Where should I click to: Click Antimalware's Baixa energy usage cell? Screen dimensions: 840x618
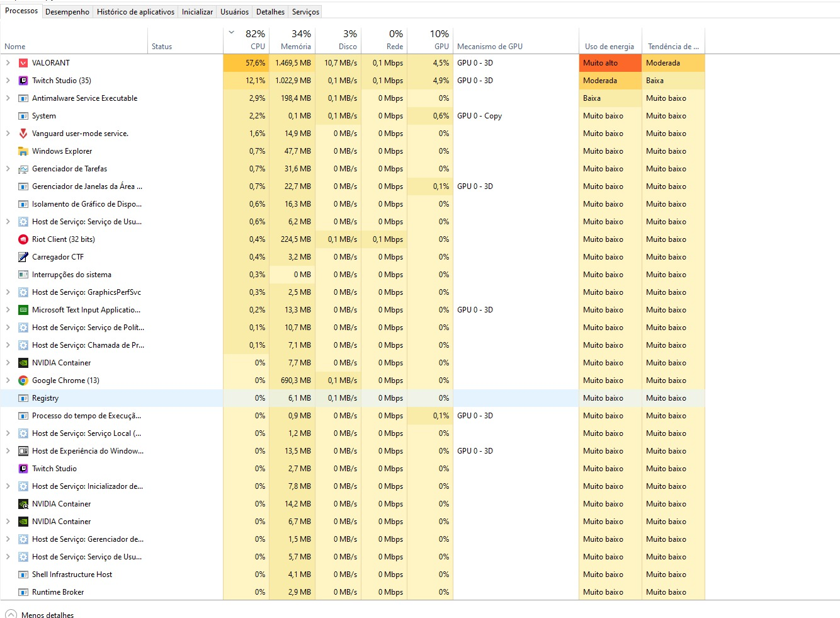tap(610, 98)
